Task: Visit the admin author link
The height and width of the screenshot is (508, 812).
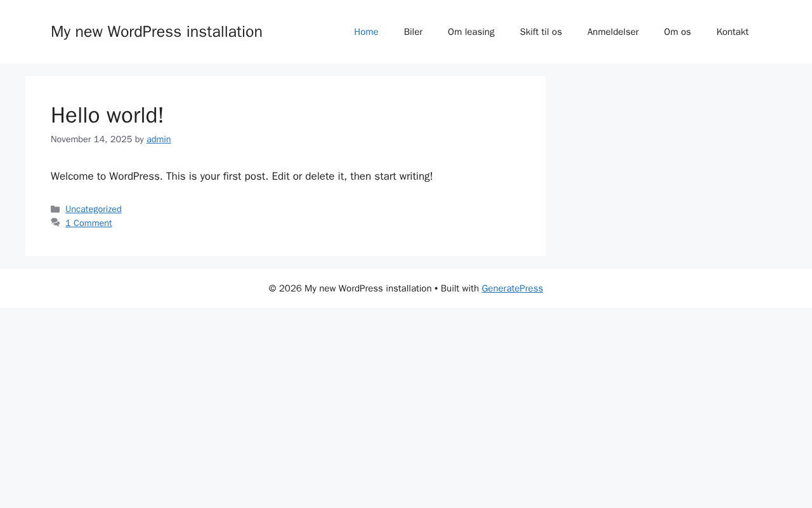Action: (x=159, y=139)
